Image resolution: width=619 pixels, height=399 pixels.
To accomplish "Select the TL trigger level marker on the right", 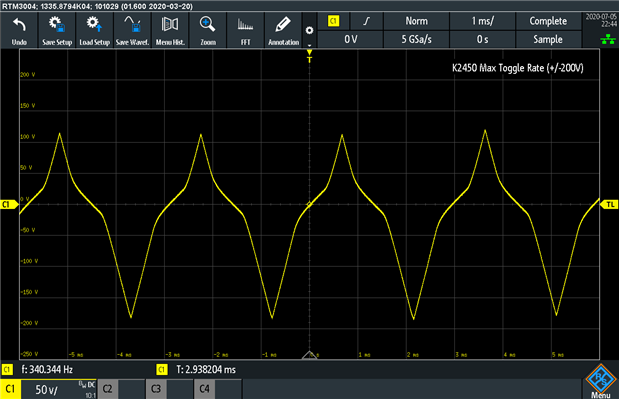I will [x=609, y=204].
